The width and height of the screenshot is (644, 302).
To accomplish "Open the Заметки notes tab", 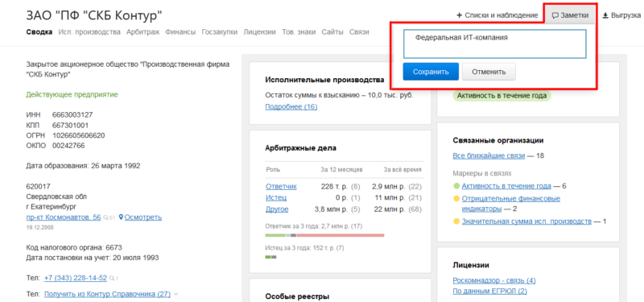I will [571, 15].
